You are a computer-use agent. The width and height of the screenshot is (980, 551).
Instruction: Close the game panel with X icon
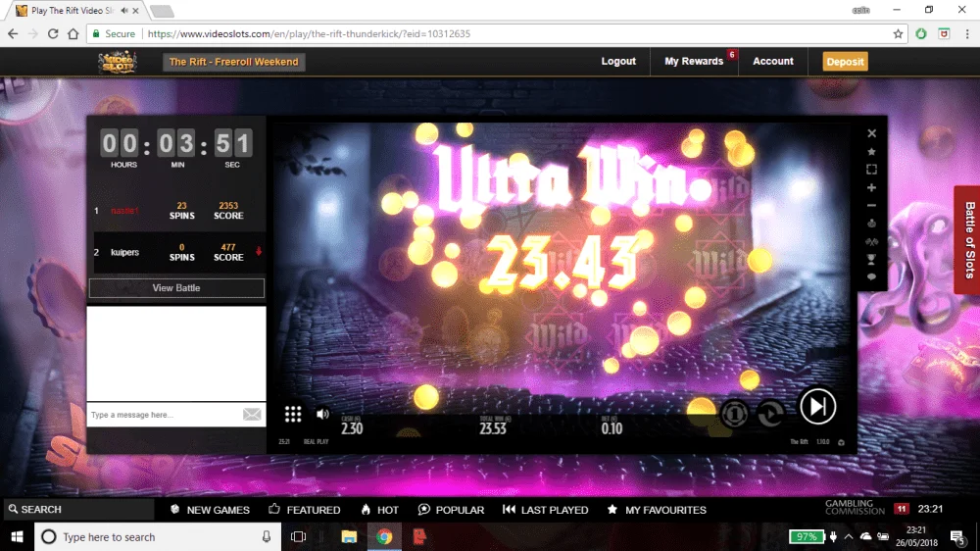[x=871, y=133]
